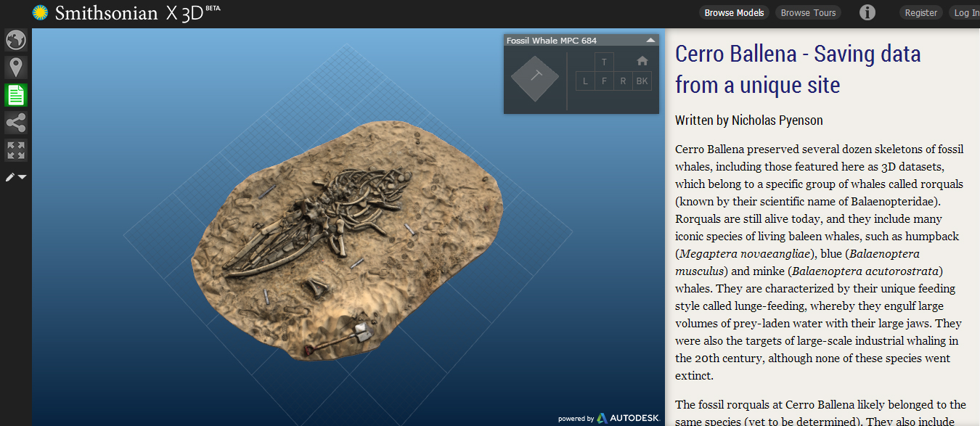
Task: Click the Smithsonian sunburst logo
Action: tap(40, 12)
